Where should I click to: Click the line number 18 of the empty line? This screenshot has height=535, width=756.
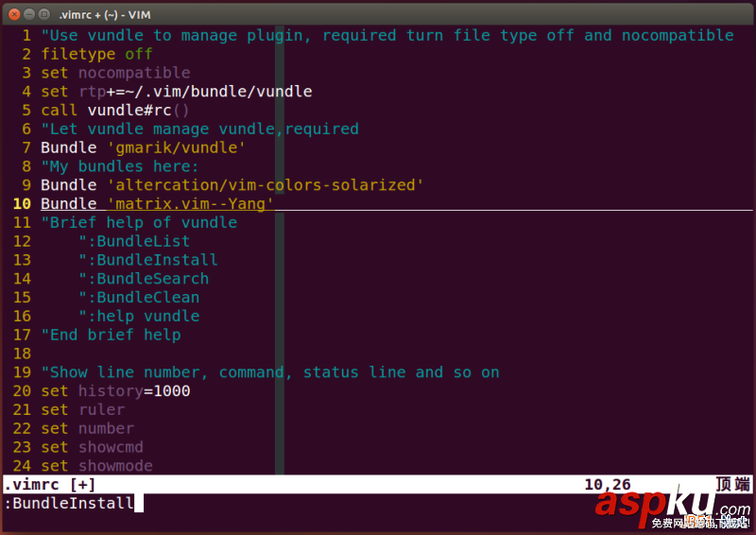pos(22,354)
